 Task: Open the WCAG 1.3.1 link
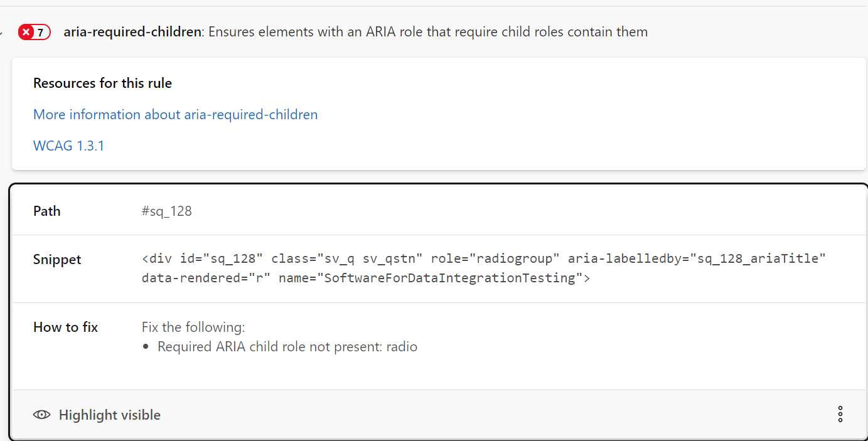coord(68,146)
